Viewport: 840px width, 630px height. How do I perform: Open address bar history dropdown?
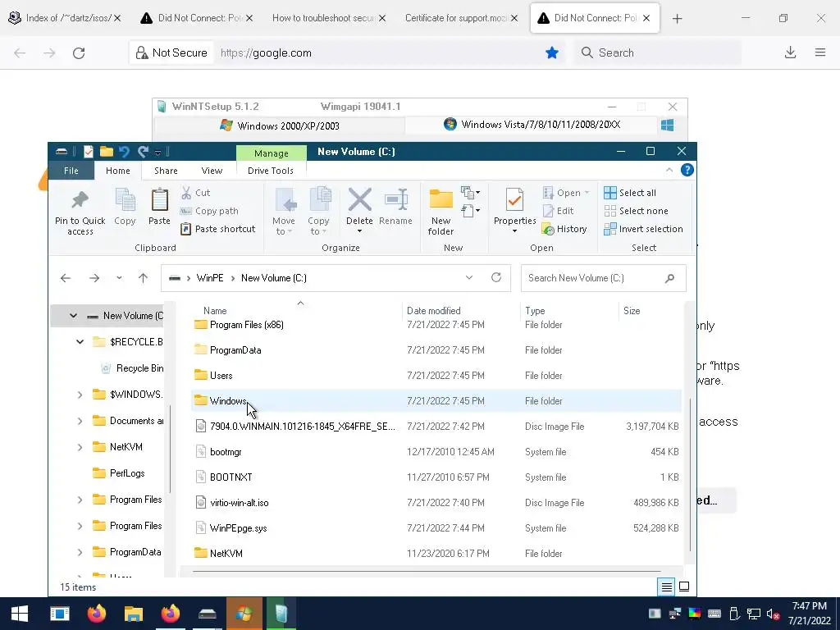(x=468, y=277)
